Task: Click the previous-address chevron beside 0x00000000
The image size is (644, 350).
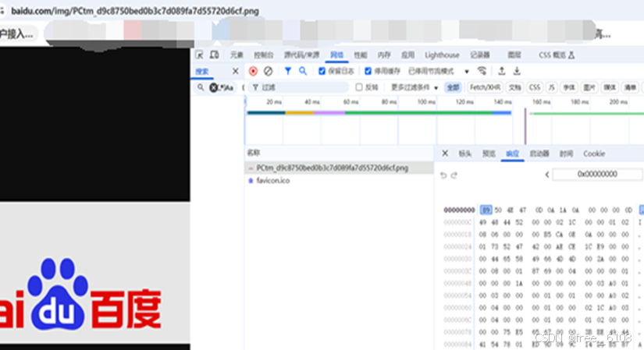Action: click(547, 175)
